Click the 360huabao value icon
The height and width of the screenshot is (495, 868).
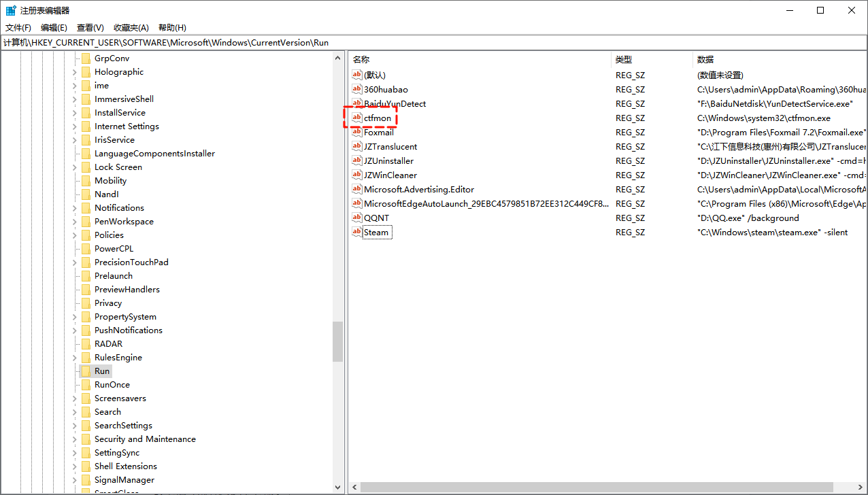[x=356, y=89]
